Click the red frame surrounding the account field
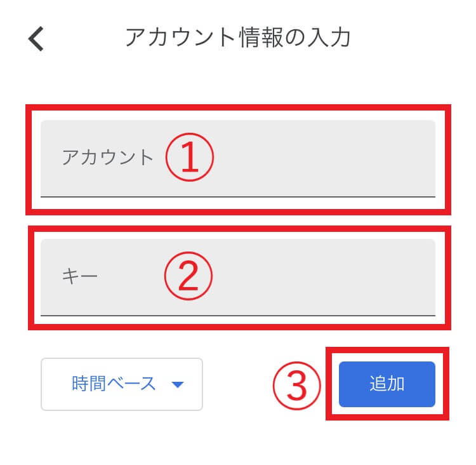The image size is (476, 465). pyautogui.click(x=238, y=107)
